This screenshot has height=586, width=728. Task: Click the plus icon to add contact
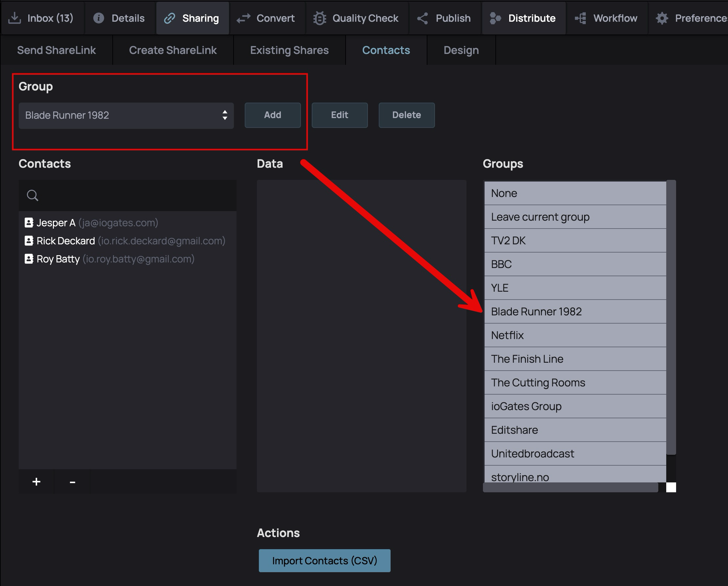[x=36, y=482]
